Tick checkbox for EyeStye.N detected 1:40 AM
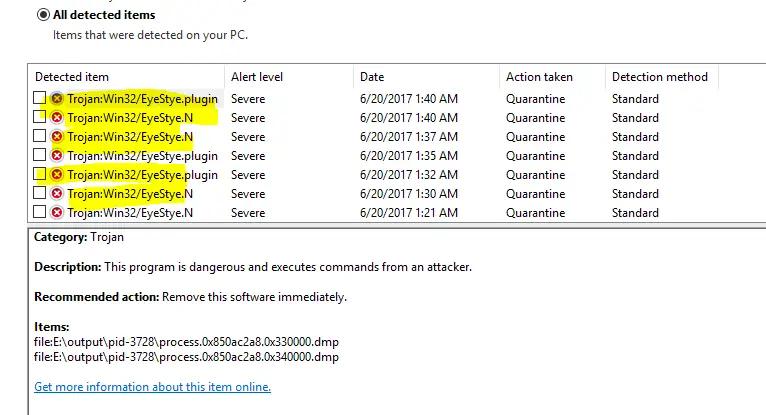 (40, 117)
